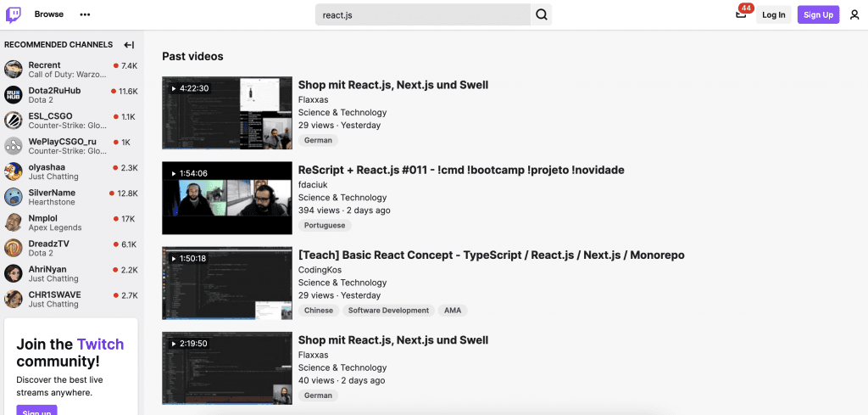Open the three-dots more menu
Screen dimensions: 868x415
[x=85, y=14]
